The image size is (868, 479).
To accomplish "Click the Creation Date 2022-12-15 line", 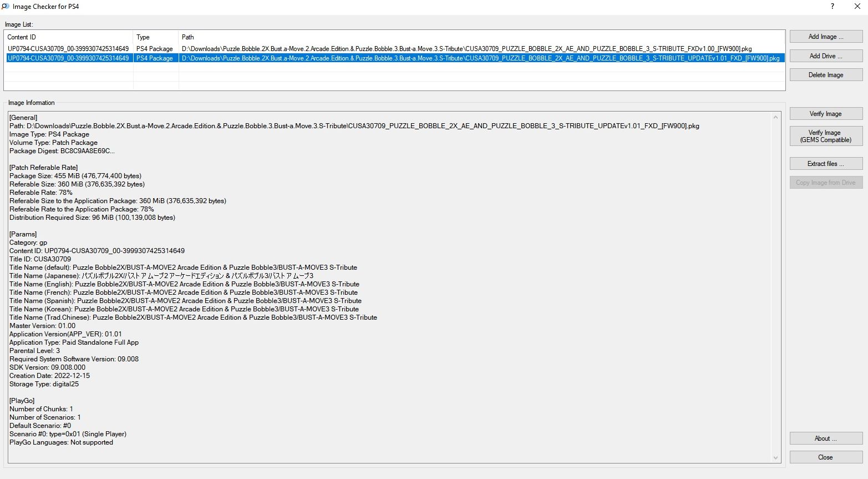I will (49, 376).
